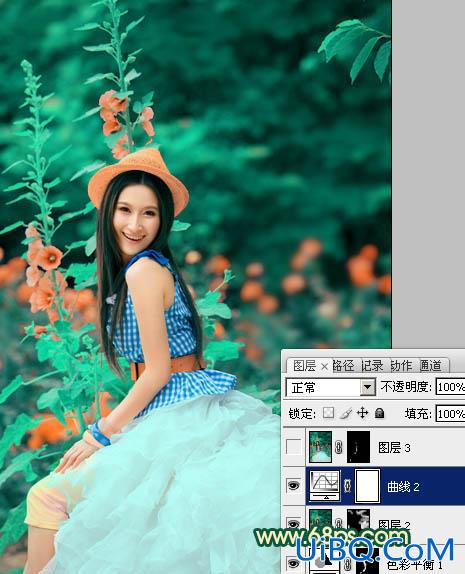Click the 曲线 2 mask link icon
Screen dimensions: 465x574
(x=347, y=486)
